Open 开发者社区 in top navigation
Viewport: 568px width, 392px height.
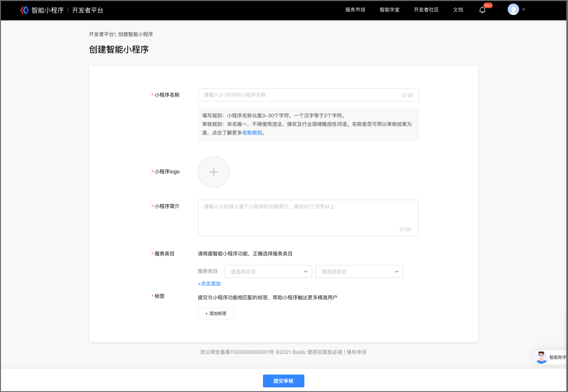[426, 10]
